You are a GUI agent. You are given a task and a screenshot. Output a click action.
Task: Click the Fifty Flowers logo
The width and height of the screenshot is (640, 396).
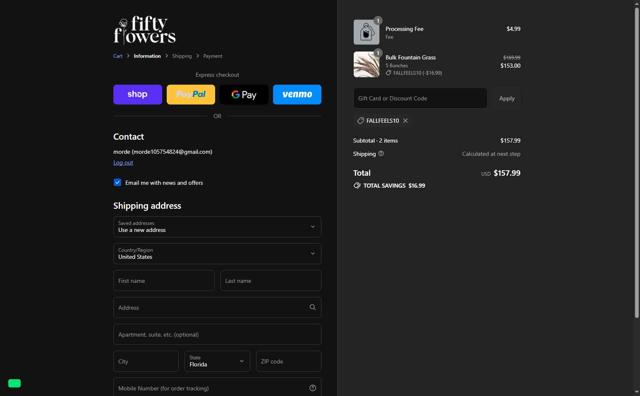point(144,30)
